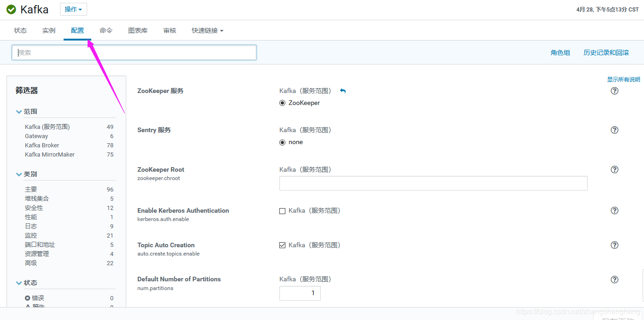
Task: Click the revert arrow next to ZooKeeper 服务
Action: (x=343, y=91)
